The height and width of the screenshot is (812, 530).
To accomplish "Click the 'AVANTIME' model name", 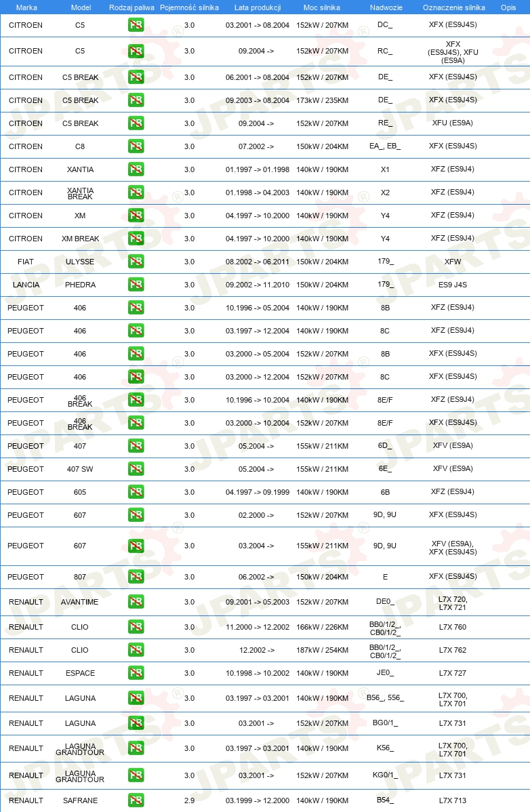I will click(80, 602).
